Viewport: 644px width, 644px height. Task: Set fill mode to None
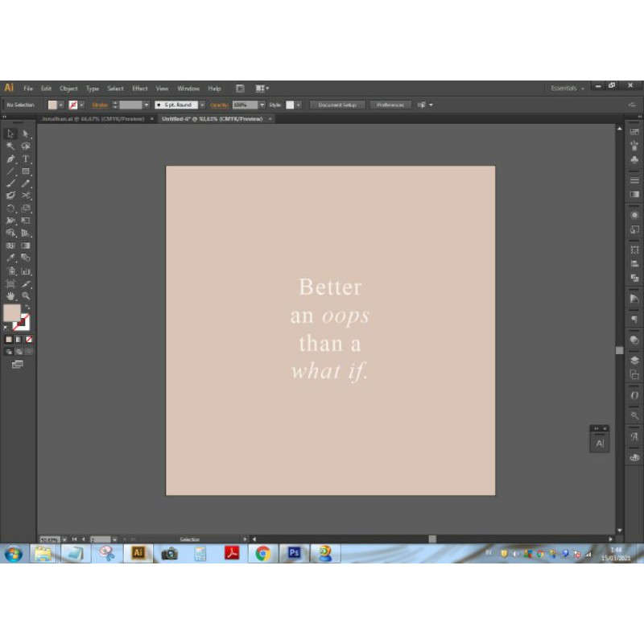coord(29,340)
